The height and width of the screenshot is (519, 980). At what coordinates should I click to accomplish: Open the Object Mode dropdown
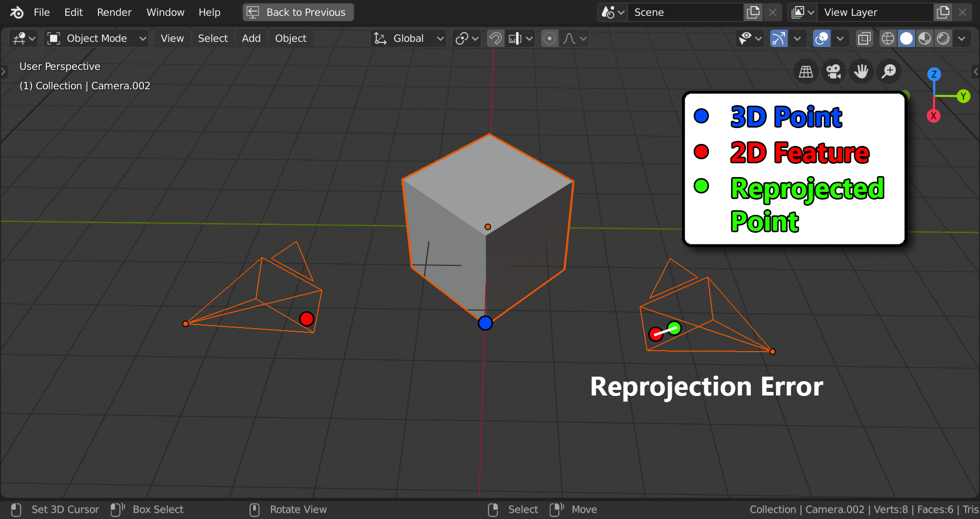(96, 38)
